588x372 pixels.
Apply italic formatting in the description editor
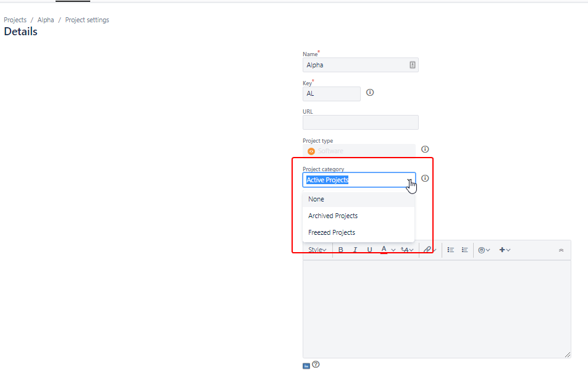point(355,249)
